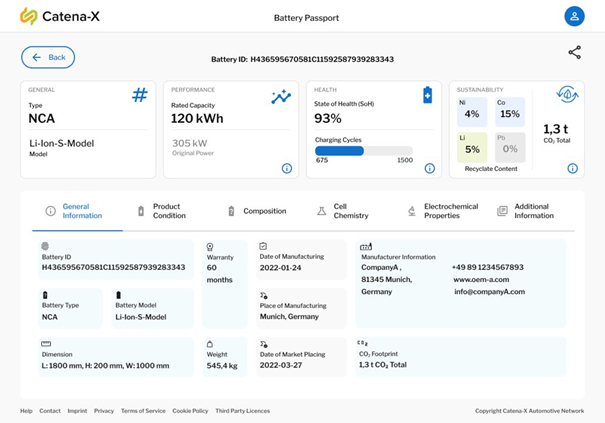Go back with the Back button
This screenshot has width=605, height=423.
(x=48, y=57)
